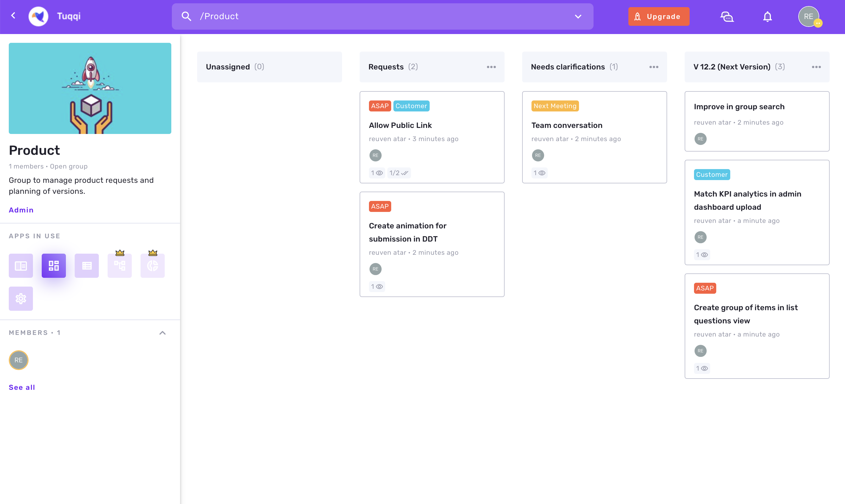Image resolution: width=845 pixels, height=504 pixels.
Task: Open the premium org chart app icon
Action: (x=119, y=265)
